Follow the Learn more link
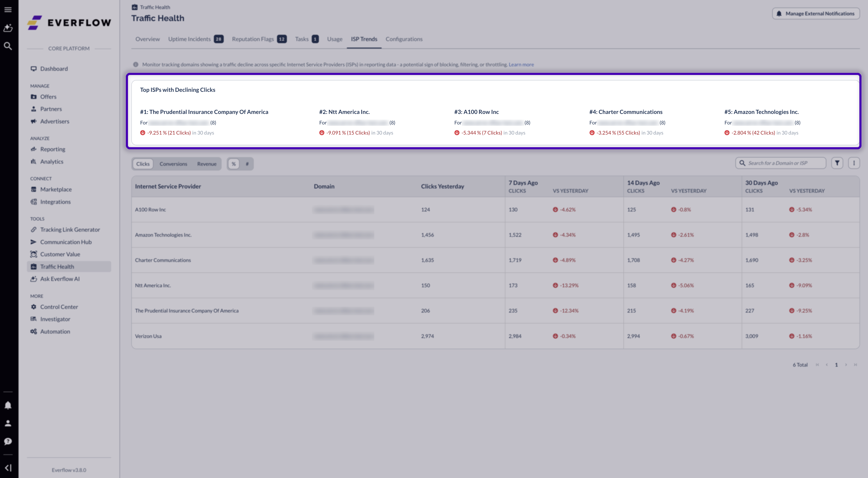Image resolution: width=868 pixels, height=478 pixels. [x=521, y=64]
